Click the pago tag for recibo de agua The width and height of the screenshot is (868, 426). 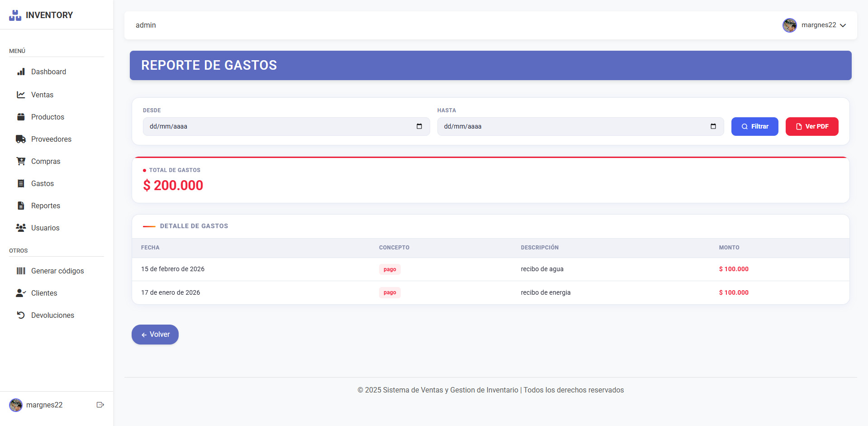(x=389, y=269)
